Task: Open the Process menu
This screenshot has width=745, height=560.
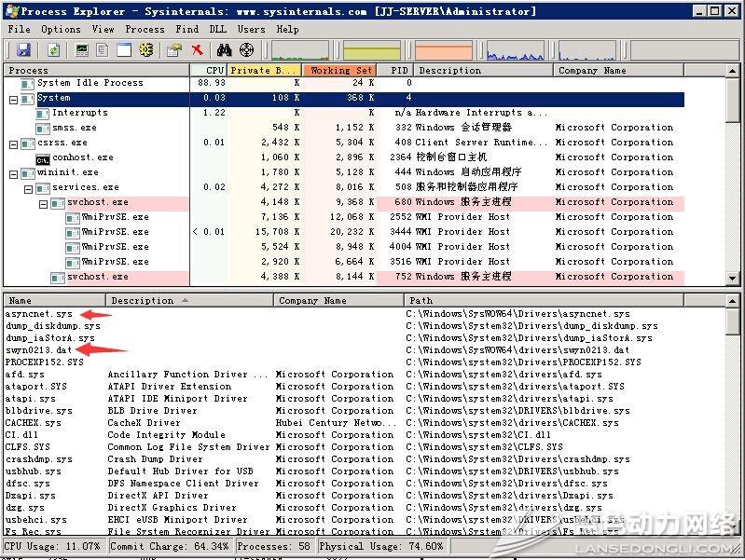Action: click(145, 29)
